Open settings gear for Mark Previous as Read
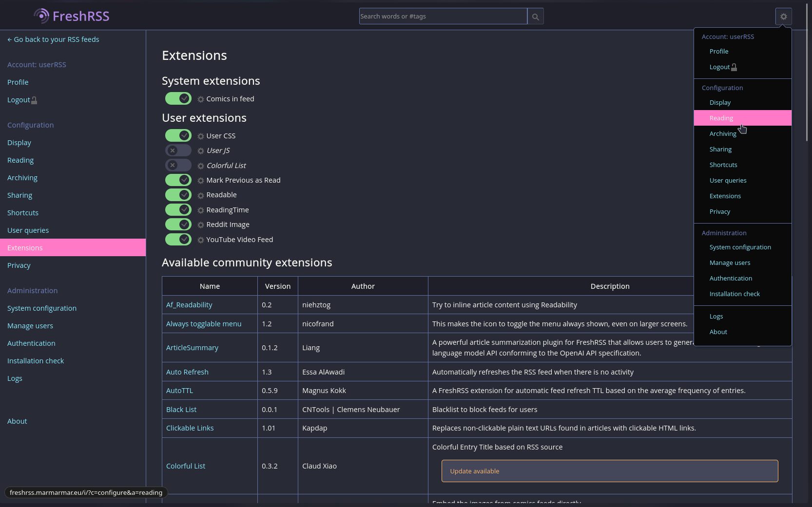The width and height of the screenshot is (812, 507). pos(201,181)
